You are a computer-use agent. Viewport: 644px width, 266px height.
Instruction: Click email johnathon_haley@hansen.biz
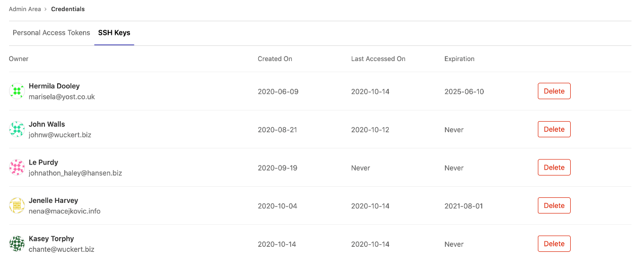coord(75,173)
